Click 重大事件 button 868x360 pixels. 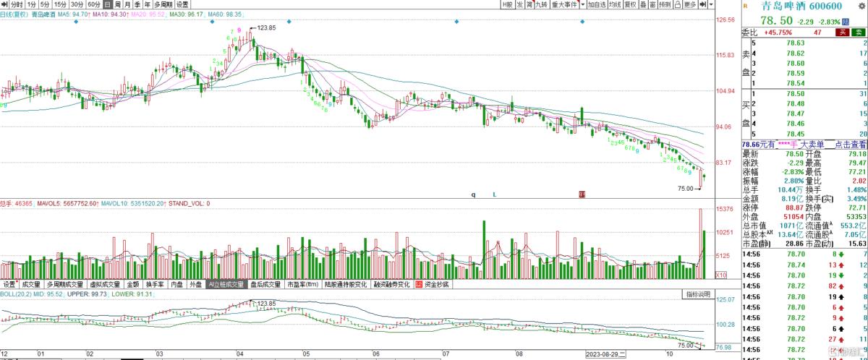pos(565,4)
